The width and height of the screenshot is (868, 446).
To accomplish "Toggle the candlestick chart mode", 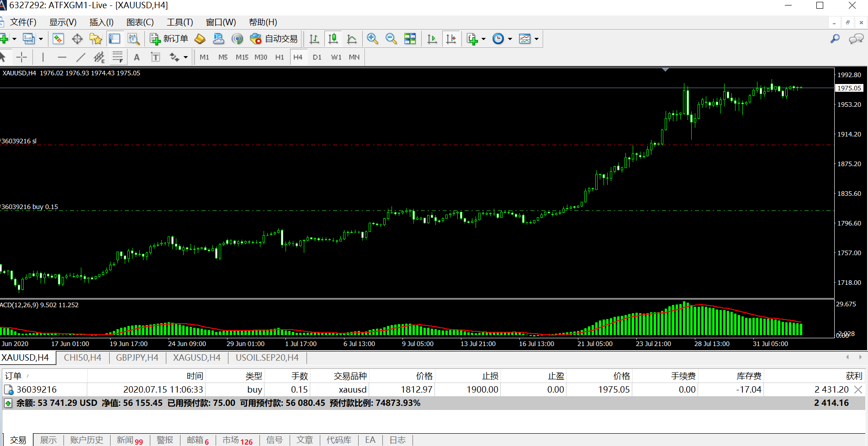I will tap(333, 39).
